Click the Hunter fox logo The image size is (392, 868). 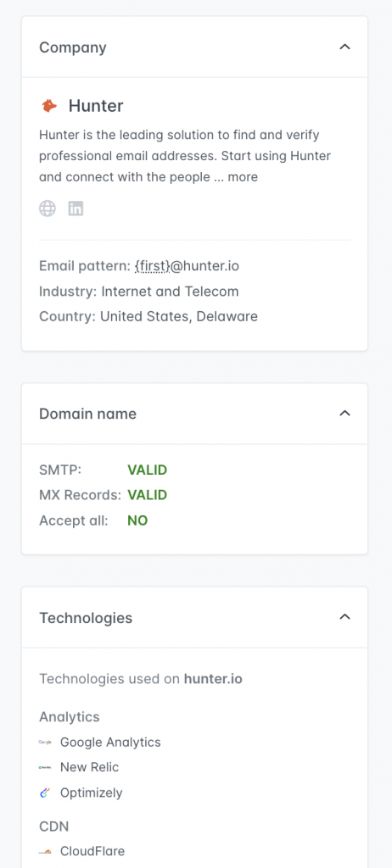coord(49,106)
